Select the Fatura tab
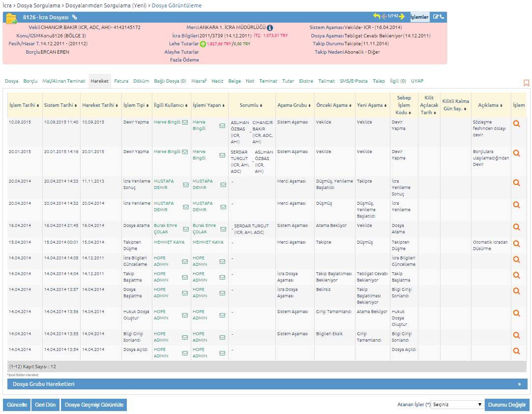Screen dimensions: 532x414 click(x=121, y=81)
